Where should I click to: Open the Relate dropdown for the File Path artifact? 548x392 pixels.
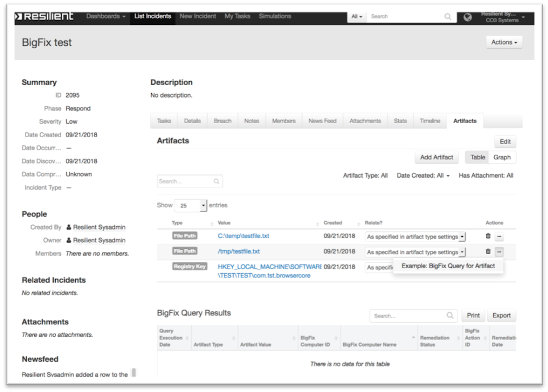click(x=414, y=236)
